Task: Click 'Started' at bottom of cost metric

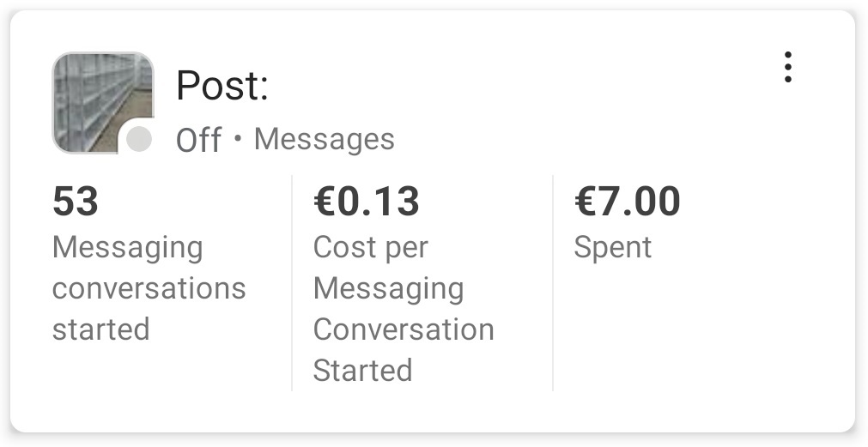Action: tap(362, 370)
